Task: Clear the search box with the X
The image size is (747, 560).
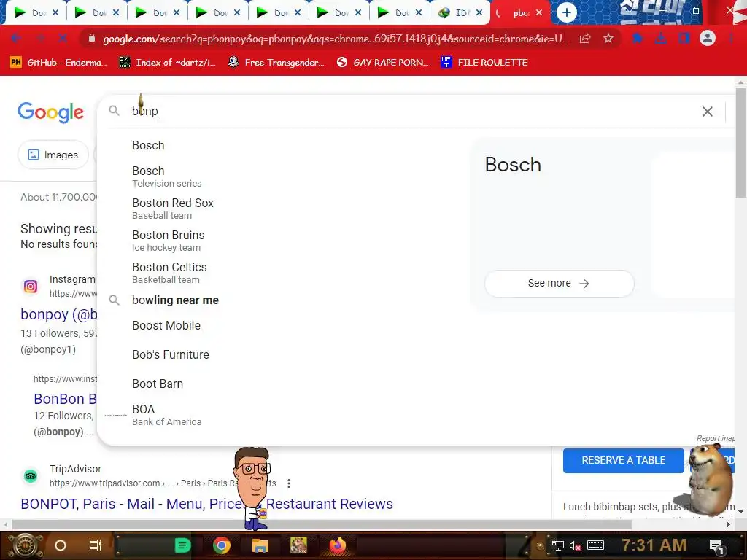Action: [708, 112]
